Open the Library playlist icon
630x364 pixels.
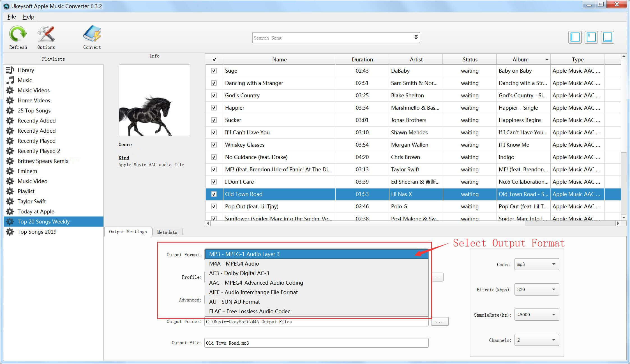10,70
